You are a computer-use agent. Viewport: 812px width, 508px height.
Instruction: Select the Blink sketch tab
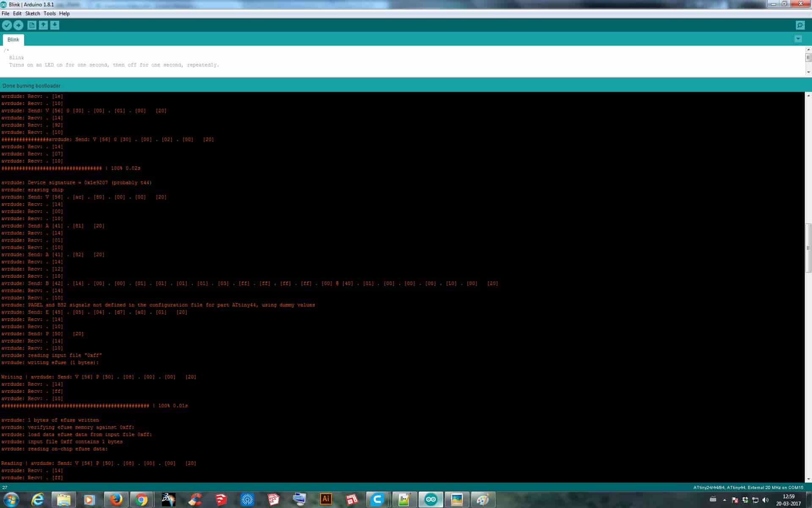[13, 40]
